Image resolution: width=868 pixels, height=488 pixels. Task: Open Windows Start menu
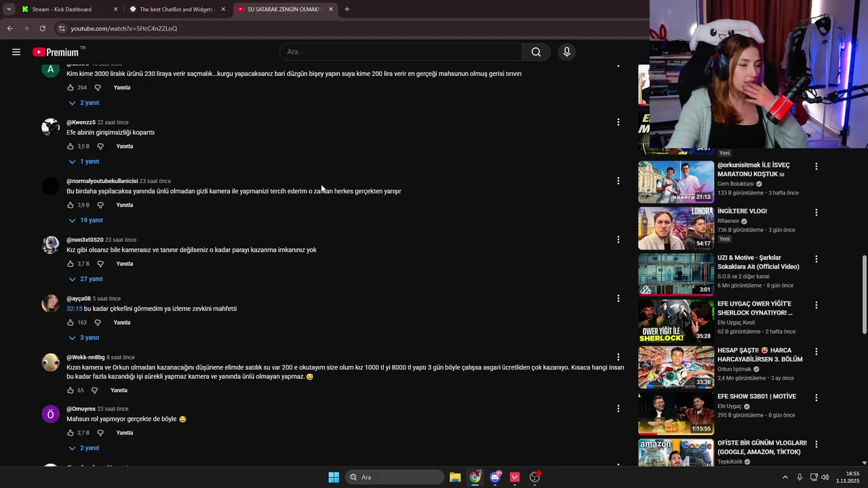tap(334, 477)
